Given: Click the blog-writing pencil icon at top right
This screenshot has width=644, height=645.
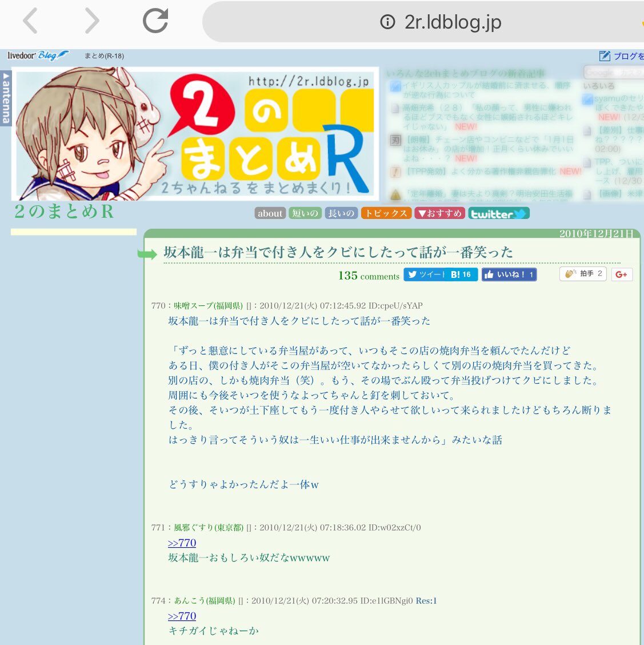Looking at the screenshot, I should tap(604, 56).
